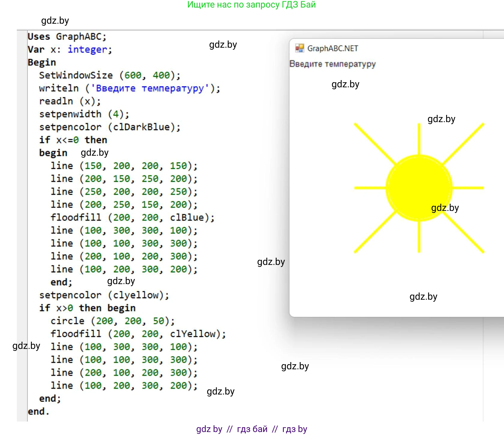Click the GraphABC.NET window icon
504x435 pixels.
pos(299,48)
